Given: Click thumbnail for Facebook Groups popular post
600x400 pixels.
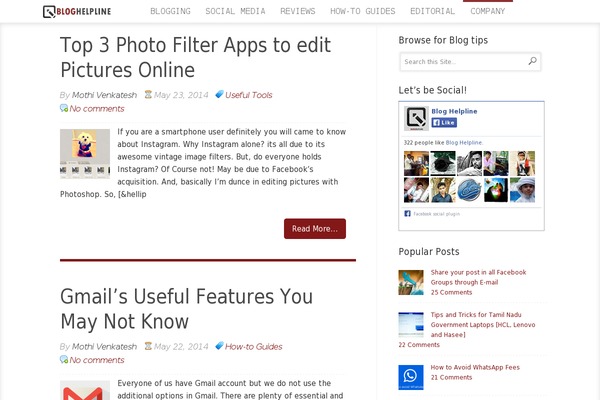Looking at the screenshot, I should point(411,282).
